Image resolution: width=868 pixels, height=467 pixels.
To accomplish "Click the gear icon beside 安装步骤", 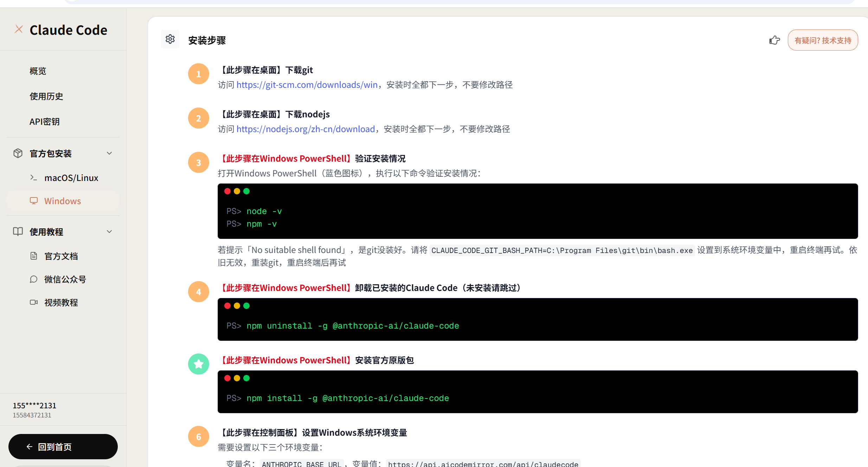I will [x=170, y=39].
